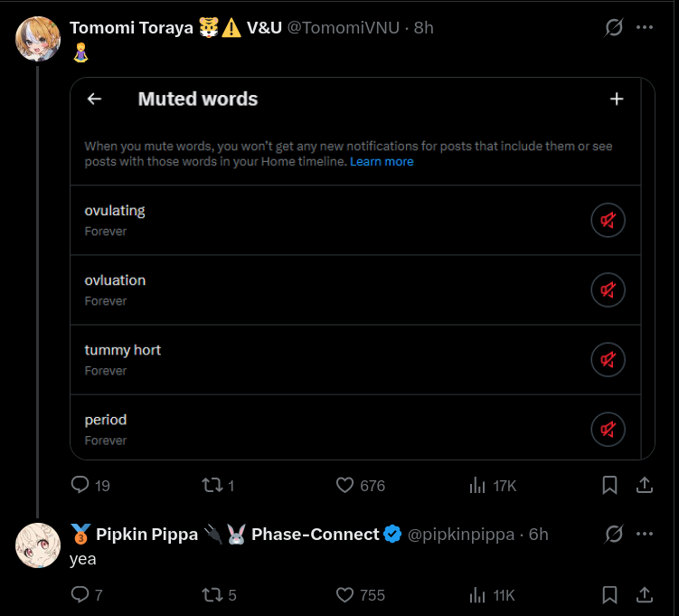This screenshot has height=616, width=679.
Task: Add a new muted word
Action: point(617,100)
